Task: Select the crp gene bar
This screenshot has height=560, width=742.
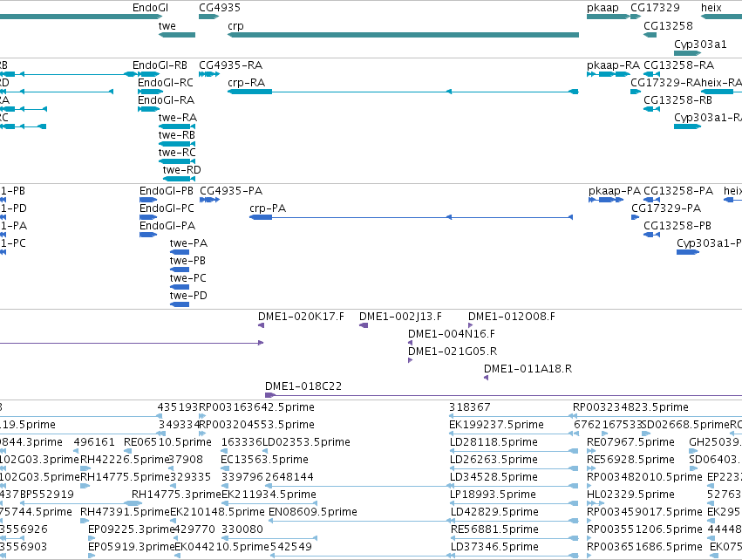Action: point(403,35)
